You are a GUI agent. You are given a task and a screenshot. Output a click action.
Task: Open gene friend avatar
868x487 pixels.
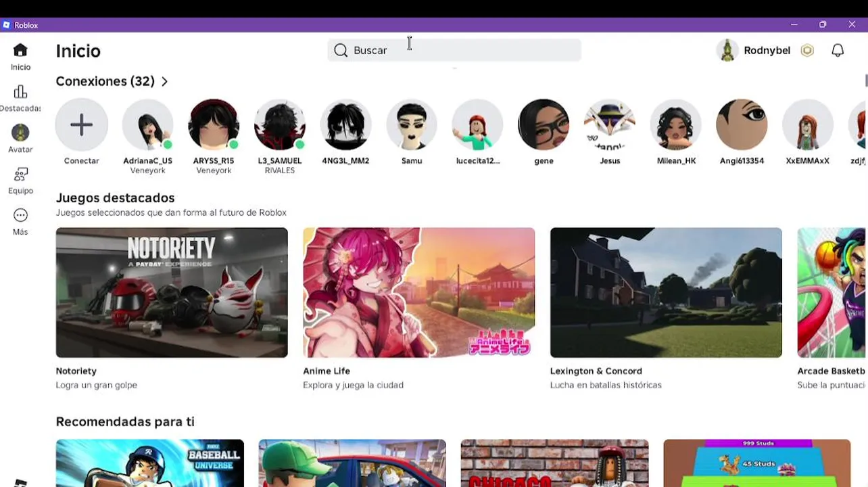(544, 124)
